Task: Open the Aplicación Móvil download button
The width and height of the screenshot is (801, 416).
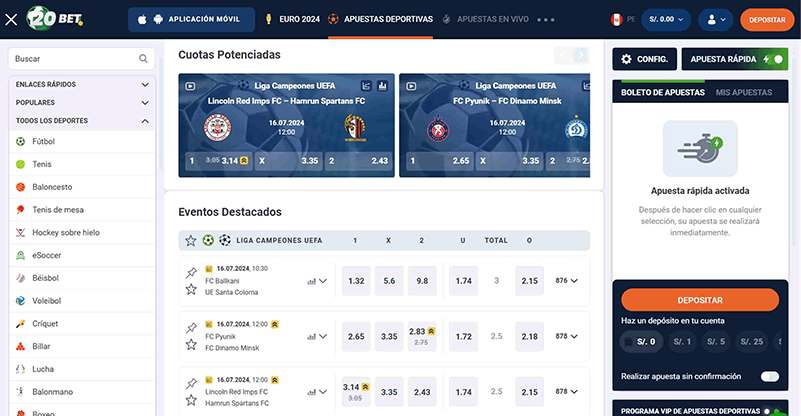Action: 191,19
